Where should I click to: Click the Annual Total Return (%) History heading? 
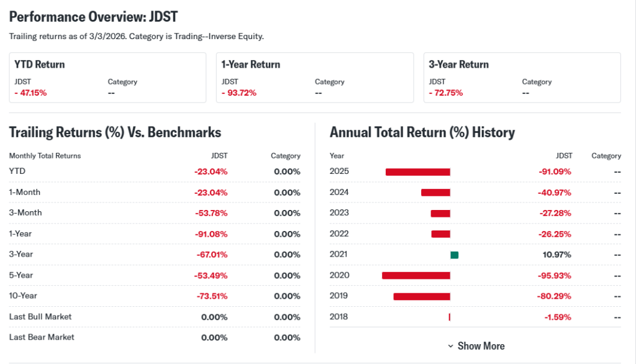pos(422,132)
